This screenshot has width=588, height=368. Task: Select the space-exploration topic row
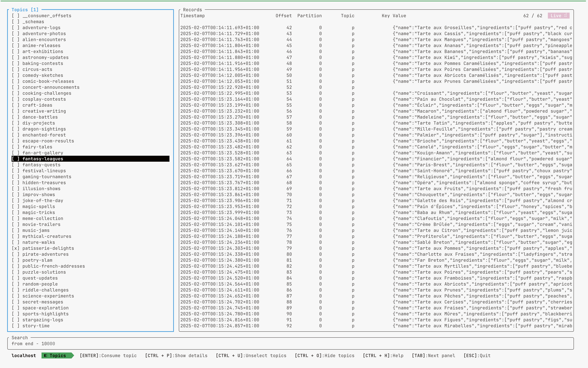click(90, 308)
